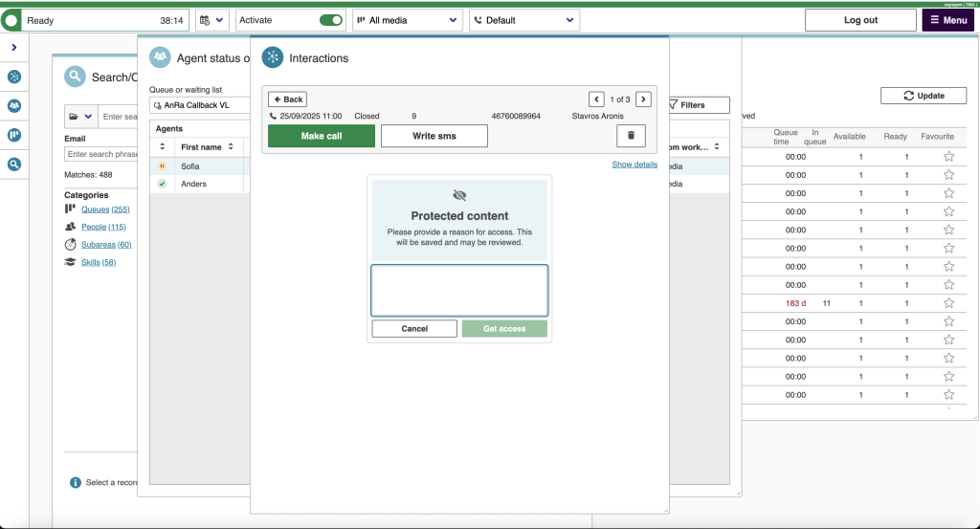The height and width of the screenshot is (529, 980).
Task: Click the green Ready status indicator
Action: 12,20
